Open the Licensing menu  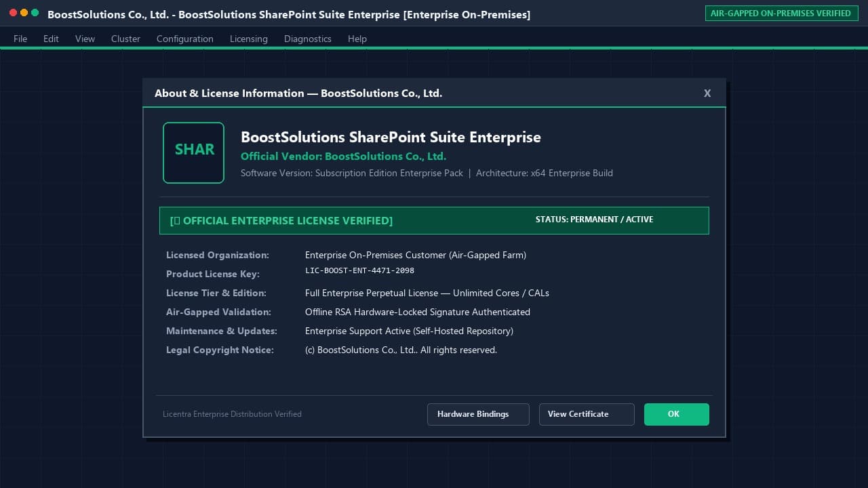tap(249, 39)
